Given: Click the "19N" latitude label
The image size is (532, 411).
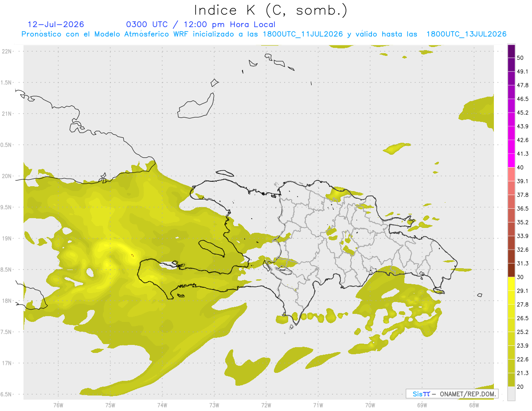Looking at the screenshot, I should point(7,238).
